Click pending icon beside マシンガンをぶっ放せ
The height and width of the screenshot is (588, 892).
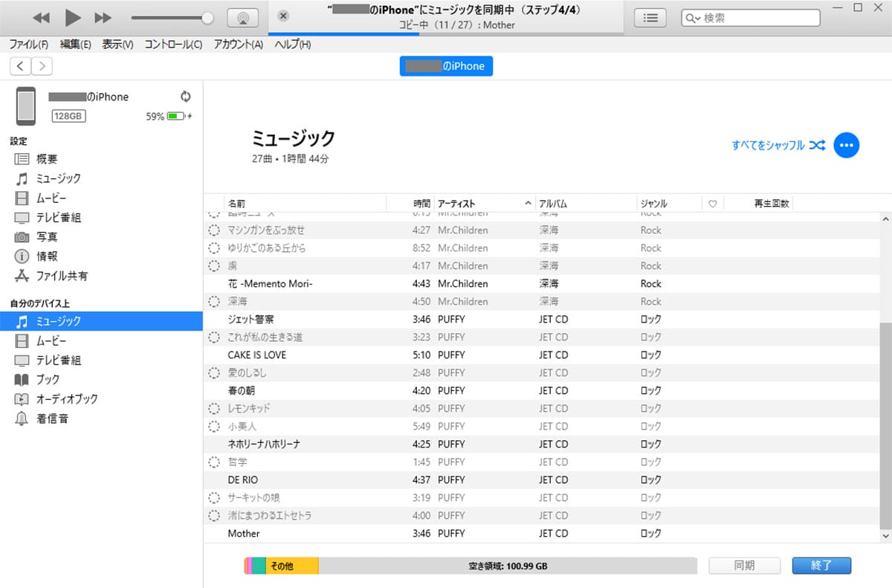[214, 230]
